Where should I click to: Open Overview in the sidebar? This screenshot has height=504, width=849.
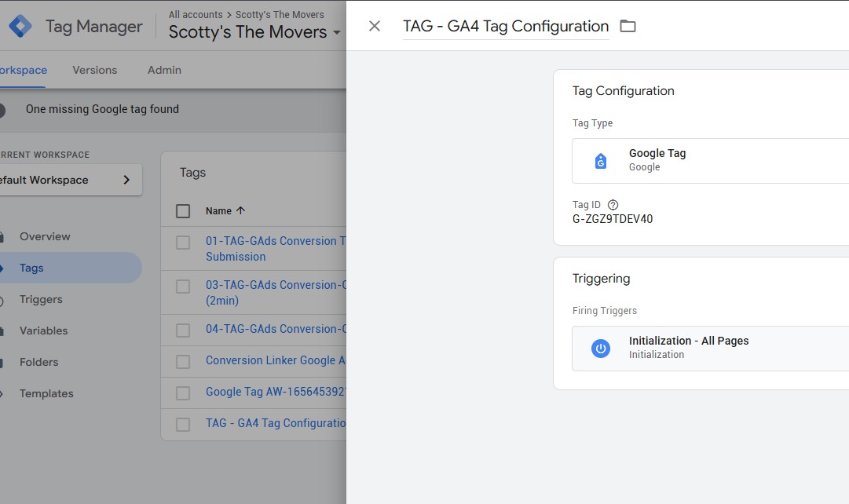(45, 236)
